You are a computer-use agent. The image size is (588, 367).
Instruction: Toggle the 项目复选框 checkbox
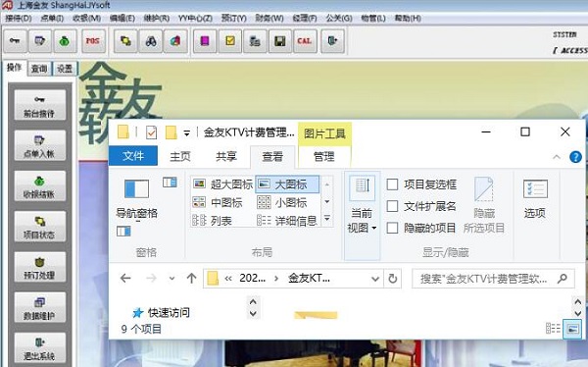392,184
